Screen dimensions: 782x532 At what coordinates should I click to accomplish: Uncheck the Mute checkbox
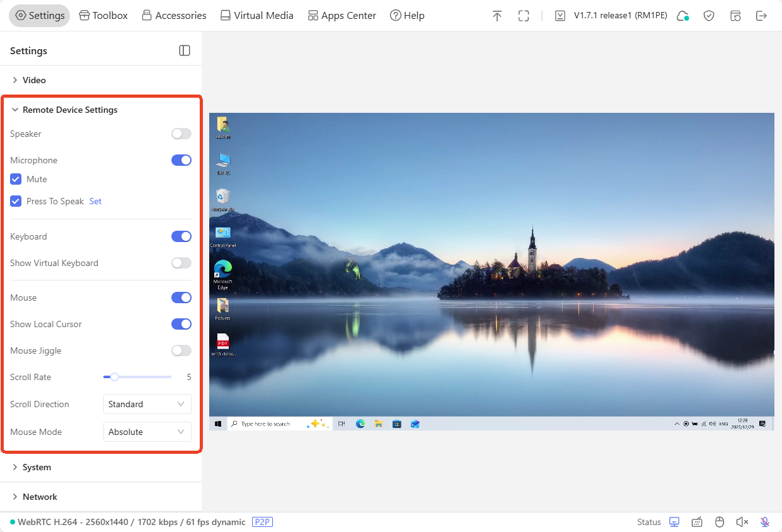coord(16,179)
